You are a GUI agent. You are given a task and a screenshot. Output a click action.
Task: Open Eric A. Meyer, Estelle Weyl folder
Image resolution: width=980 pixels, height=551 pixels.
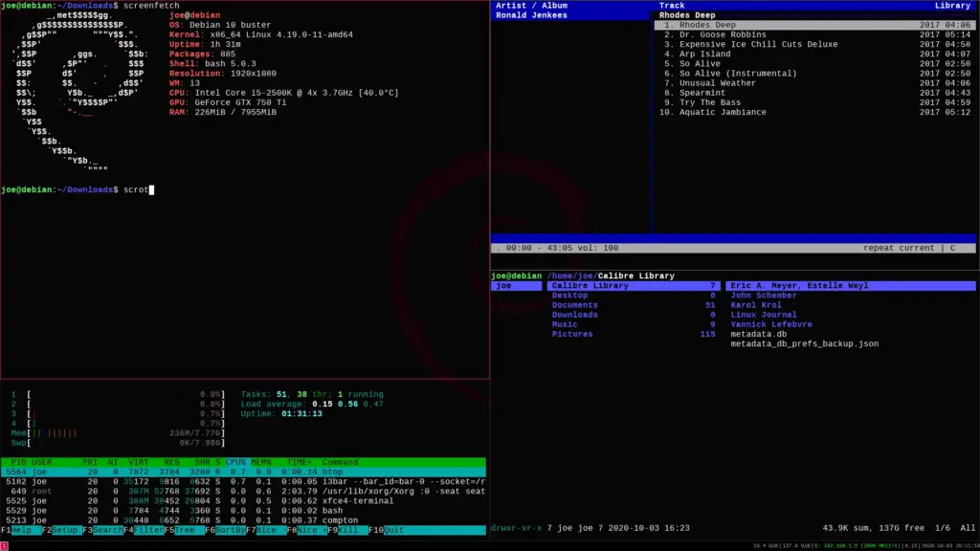point(851,286)
